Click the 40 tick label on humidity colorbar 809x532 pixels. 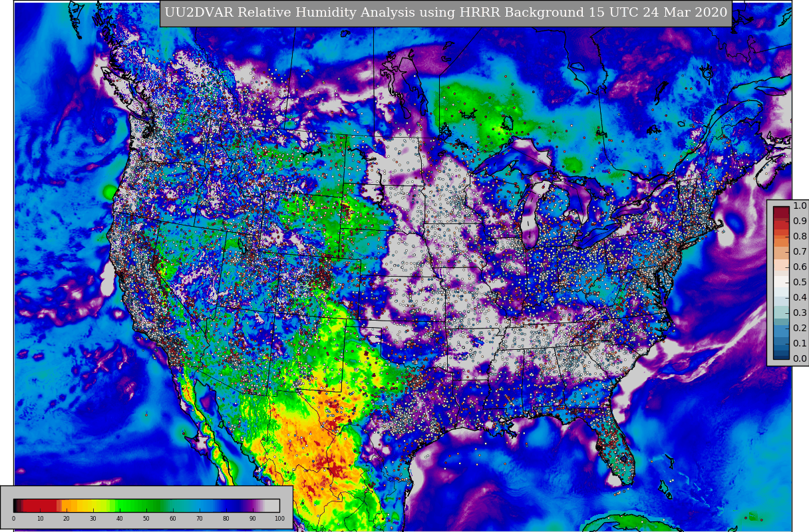tap(120, 519)
